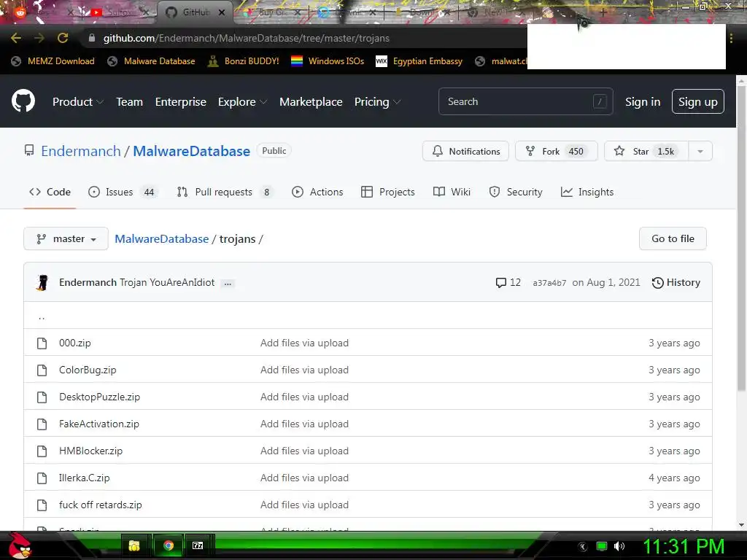The height and width of the screenshot is (560, 747).
Task: Click the Chrome taskbar icon
Action: tap(169, 545)
